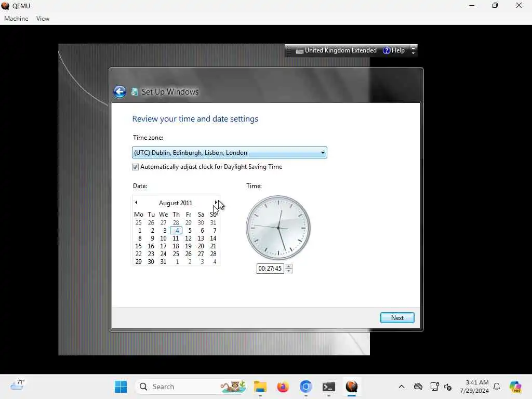
Task: Select greyed July 25 in the calendar
Action: pyautogui.click(x=138, y=223)
